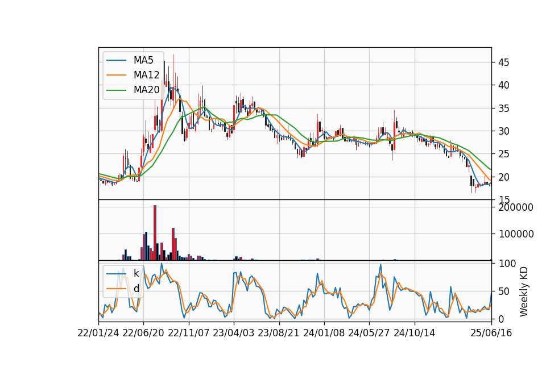Viewport: 546px width, 392px height.
Task: Click the 35 price axis tick
Action: click(x=504, y=109)
